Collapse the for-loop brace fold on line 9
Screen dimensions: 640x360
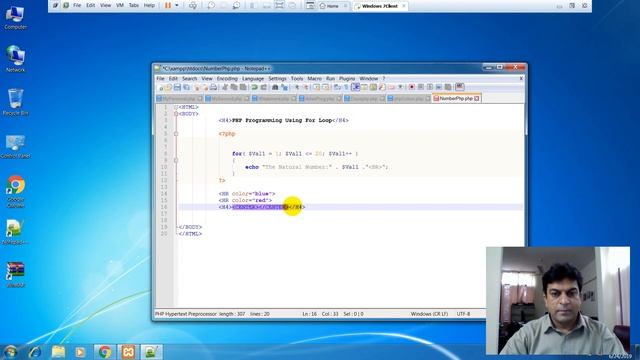click(176, 160)
